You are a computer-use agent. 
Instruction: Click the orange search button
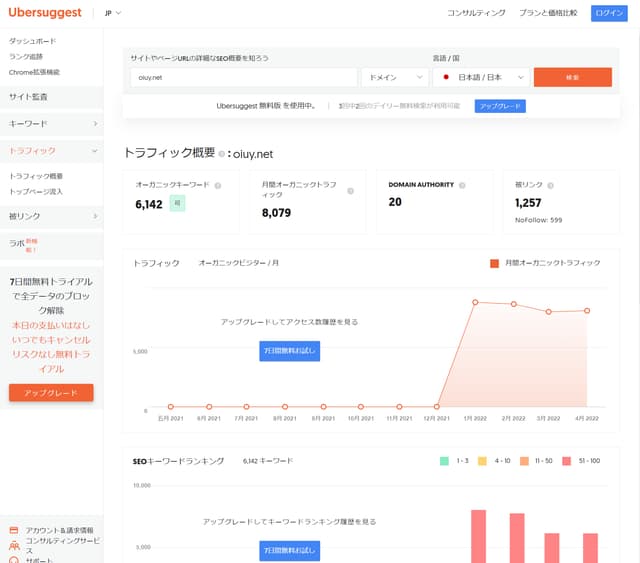point(573,77)
